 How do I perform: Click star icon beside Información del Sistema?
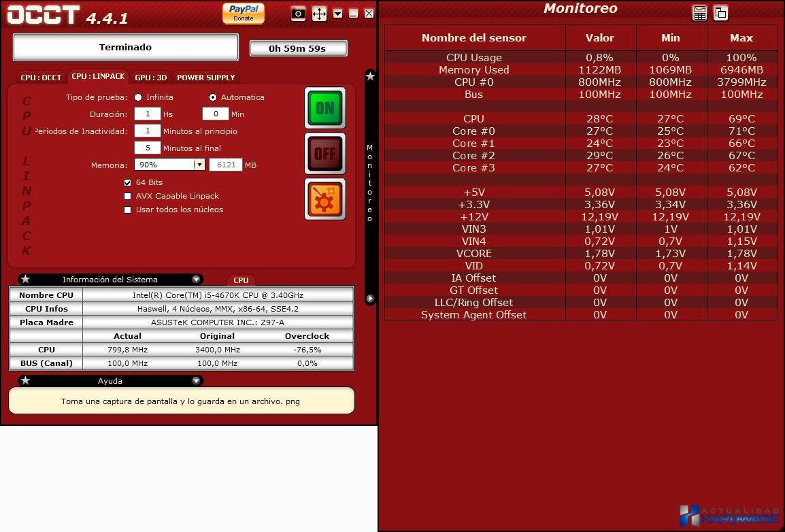(25, 279)
